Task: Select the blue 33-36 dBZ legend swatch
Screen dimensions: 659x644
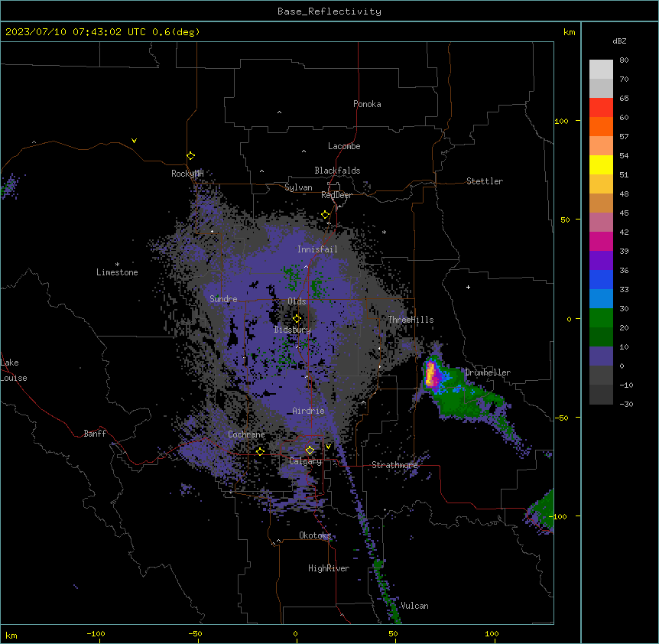Action: click(601, 280)
